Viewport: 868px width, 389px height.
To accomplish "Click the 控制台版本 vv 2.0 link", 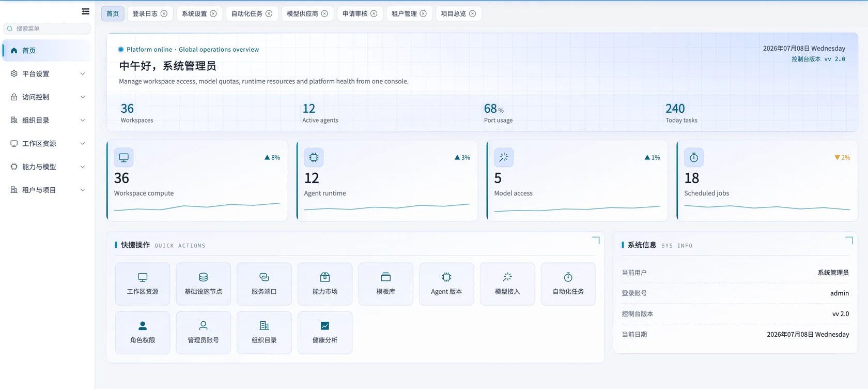I will (818, 59).
